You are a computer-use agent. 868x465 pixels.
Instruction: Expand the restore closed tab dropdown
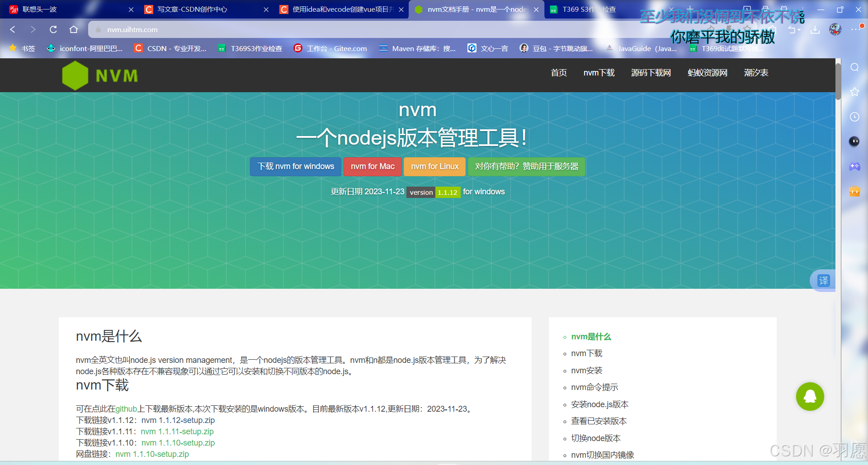[x=799, y=30]
